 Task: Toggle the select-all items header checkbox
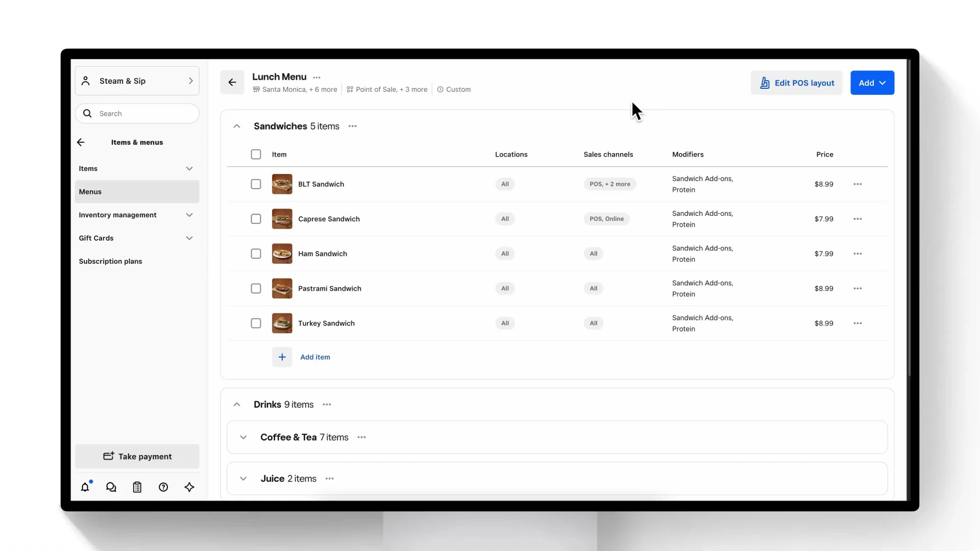(x=256, y=154)
